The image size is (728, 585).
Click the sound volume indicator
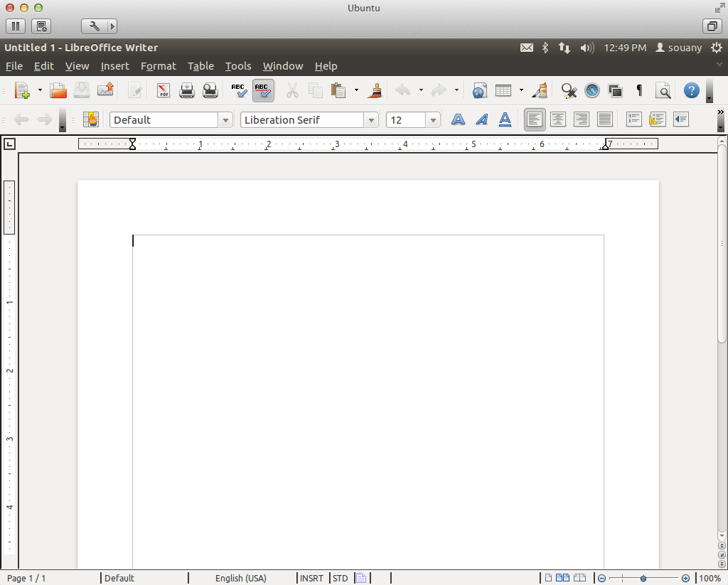[587, 48]
